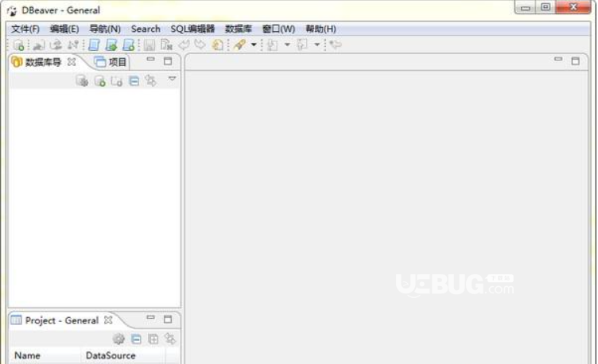This screenshot has height=364, width=598.
Task: Open the SQL编辑器 menu
Action: coord(192,29)
